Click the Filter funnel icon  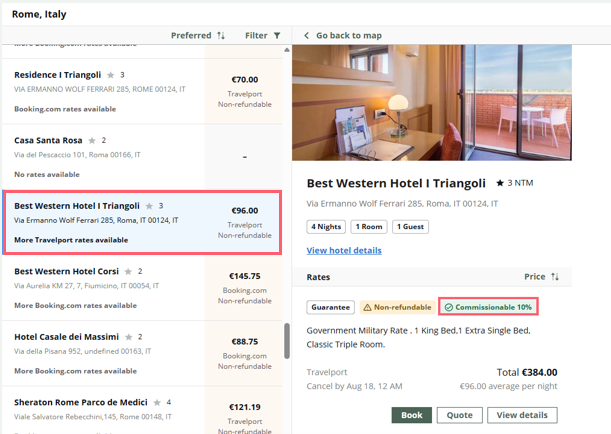(277, 36)
